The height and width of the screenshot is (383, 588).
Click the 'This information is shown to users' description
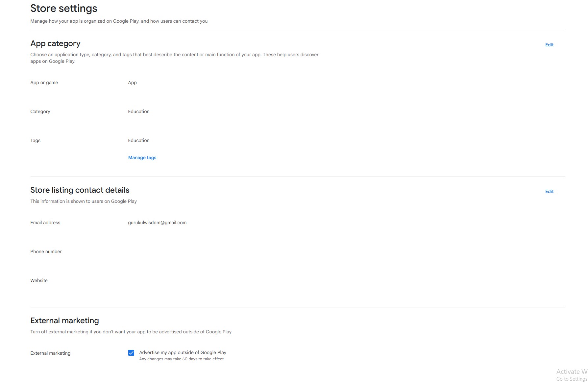[x=84, y=201]
